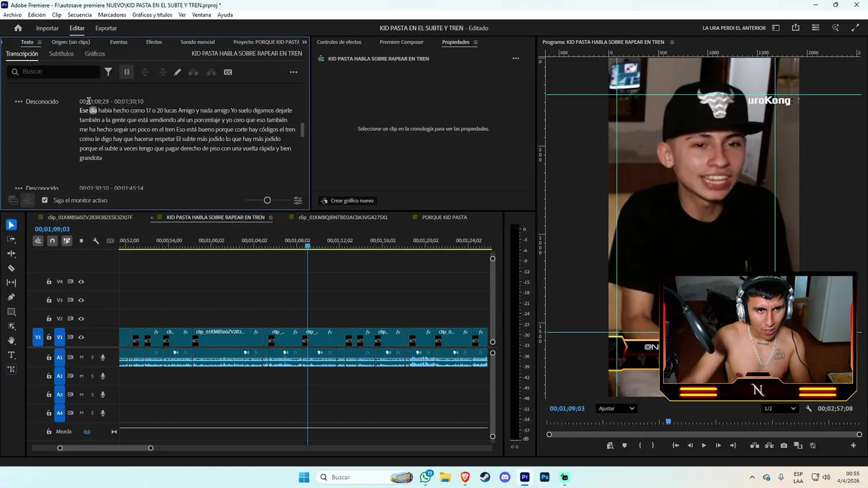Open the Ajustar zoom level dropdown

[x=616, y=409]
